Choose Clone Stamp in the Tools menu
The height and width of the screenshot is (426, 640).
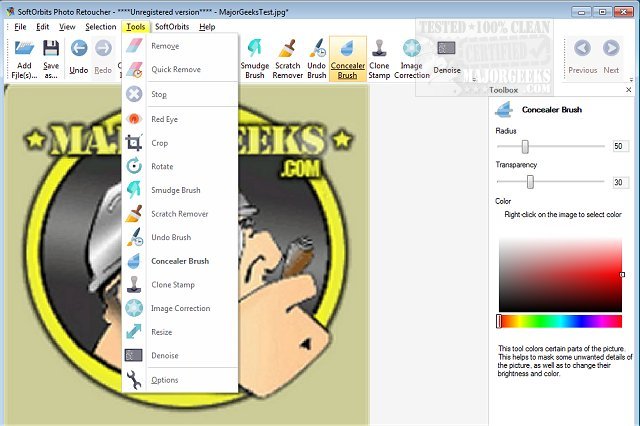(180, 285)
